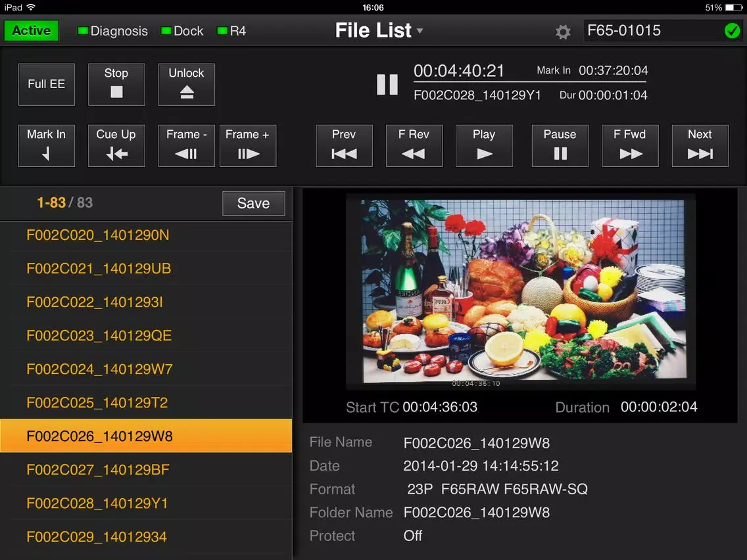Tap the Mark In timecode 00:37:20:04
The width and height of the screenshot is (747, 560).
tap(613, 70)
